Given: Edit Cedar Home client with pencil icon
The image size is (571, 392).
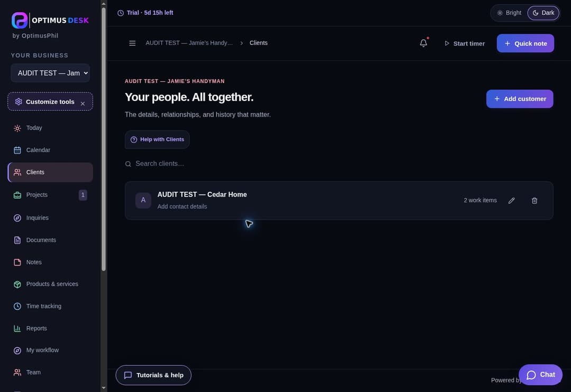Looking at the screenshot, I should coord(511,201).
